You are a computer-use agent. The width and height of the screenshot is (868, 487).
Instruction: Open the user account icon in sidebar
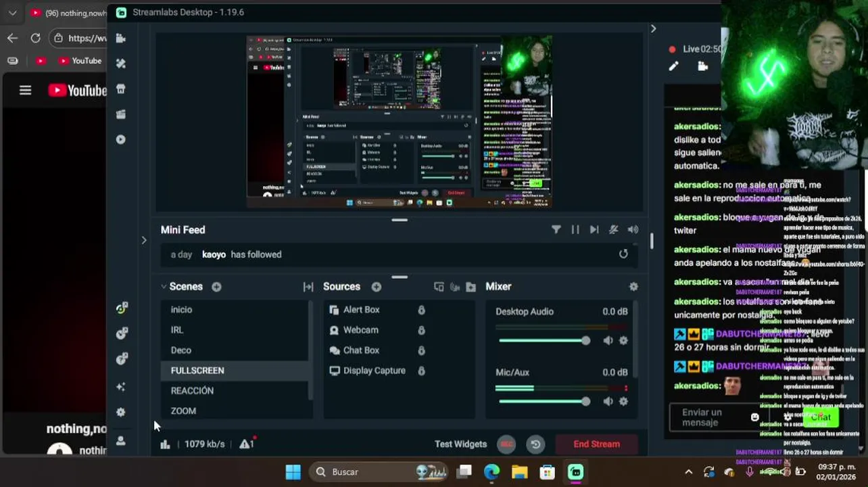click(121, 440)
